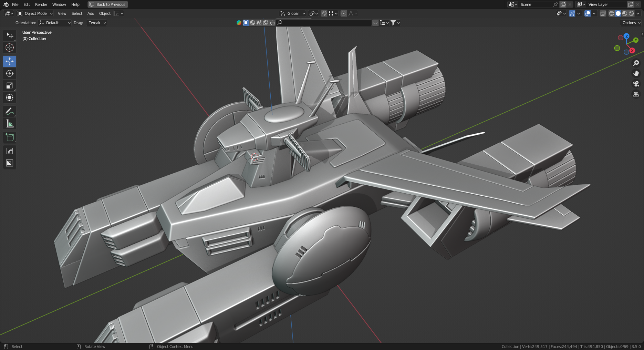Toggle X-ray mode
Screen dimensions: 644x350
pyautogui.click(x=603, y=13)
